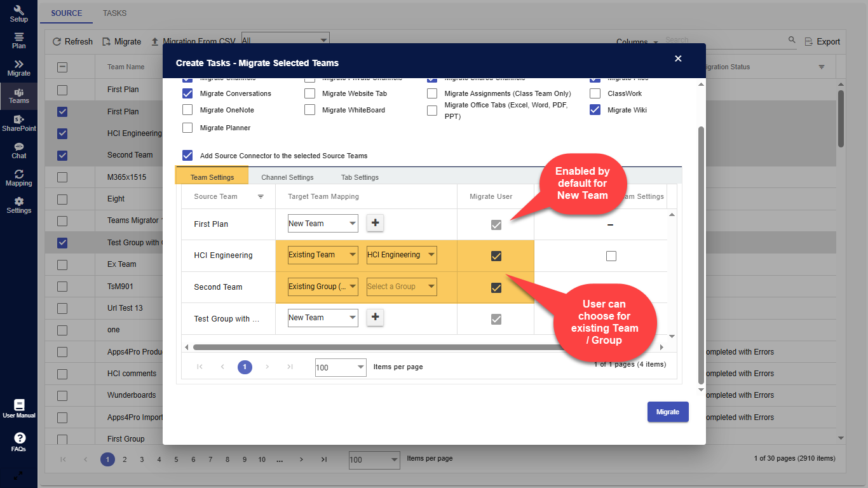This screenshot has height=488, width=868.
Task: Go to Plan in the sidebar
Action: click(x=19, y=41)
